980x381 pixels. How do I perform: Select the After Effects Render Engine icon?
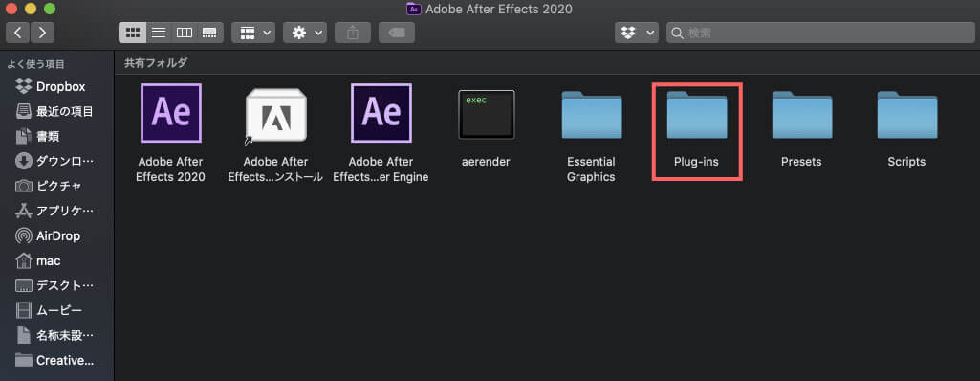tap(381, 113)
